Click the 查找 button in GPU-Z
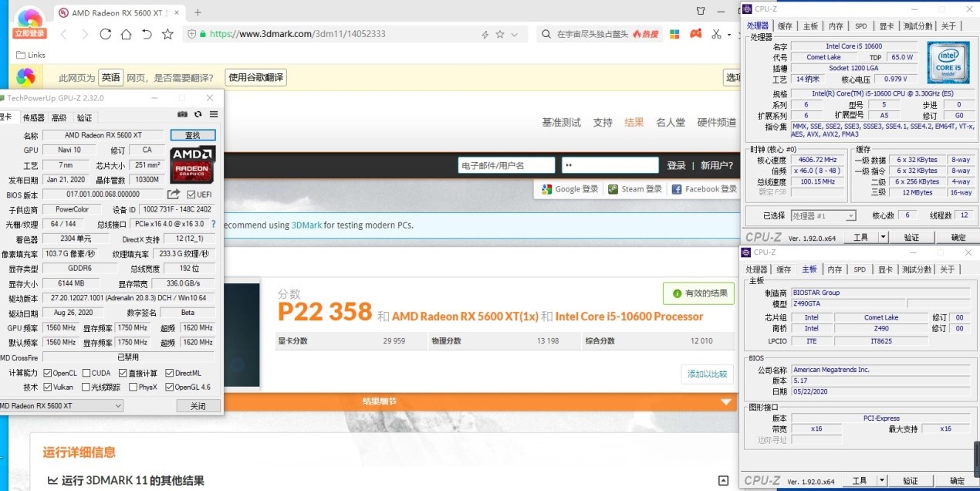This screenshot has width=980, height=491. pyautogui.click(x=193, y=135)
